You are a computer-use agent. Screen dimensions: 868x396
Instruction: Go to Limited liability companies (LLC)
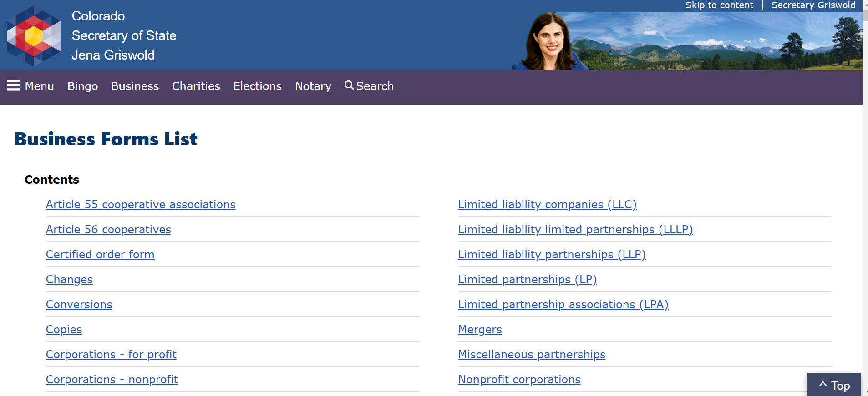(547, 205)
